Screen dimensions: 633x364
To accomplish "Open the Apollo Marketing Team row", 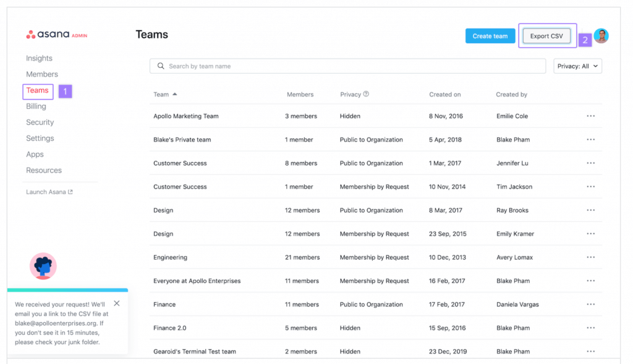I will (375, 116).
